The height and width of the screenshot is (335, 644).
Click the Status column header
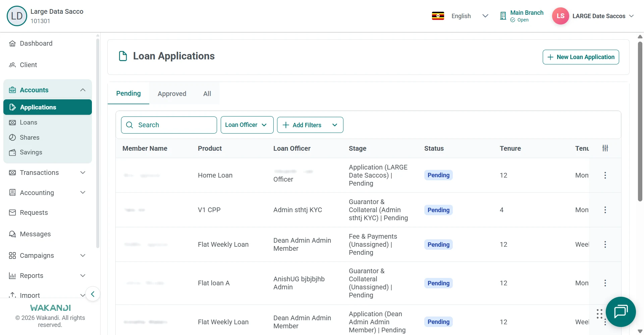coord(434,148)
